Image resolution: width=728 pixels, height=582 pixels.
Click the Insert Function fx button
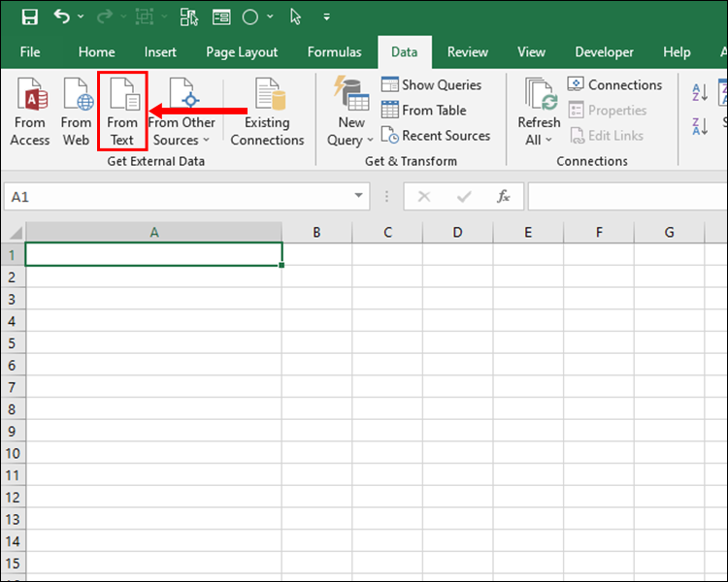(x=503, y=196)
